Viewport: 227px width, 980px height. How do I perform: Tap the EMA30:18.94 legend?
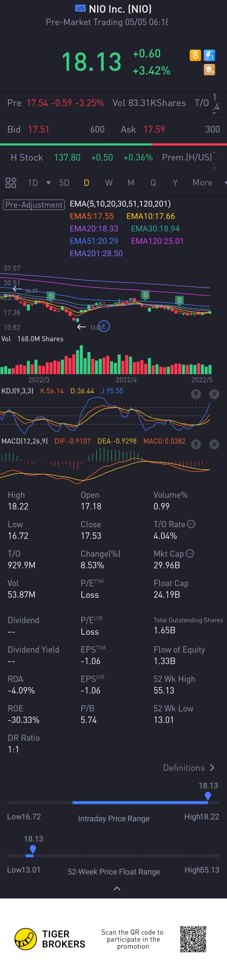point(155,229)
